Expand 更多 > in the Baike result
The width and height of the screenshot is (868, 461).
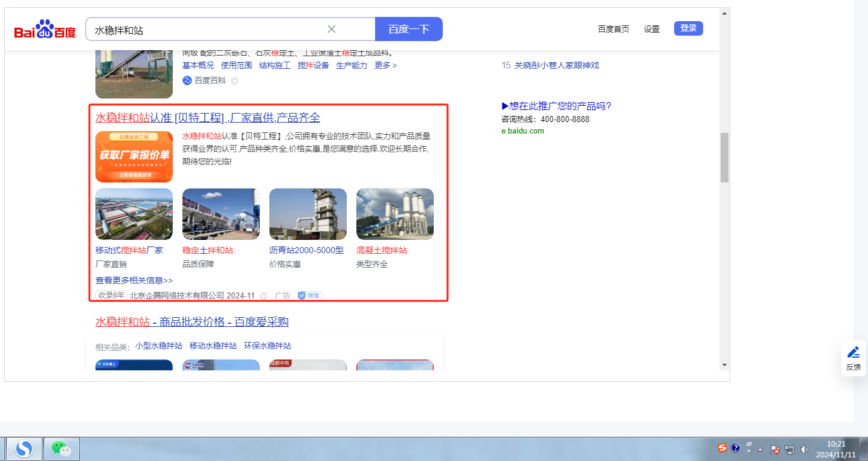(385, 65)
